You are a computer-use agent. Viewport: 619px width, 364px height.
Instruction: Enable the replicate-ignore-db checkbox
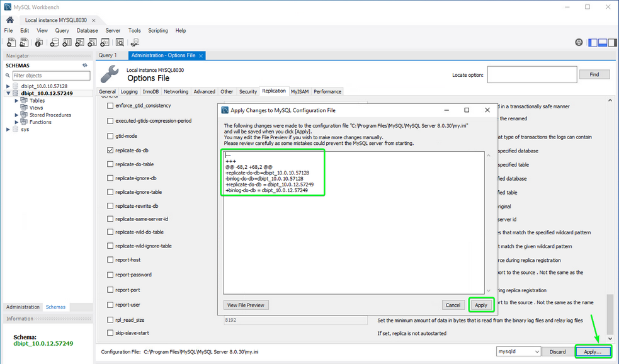pos(110,178)
